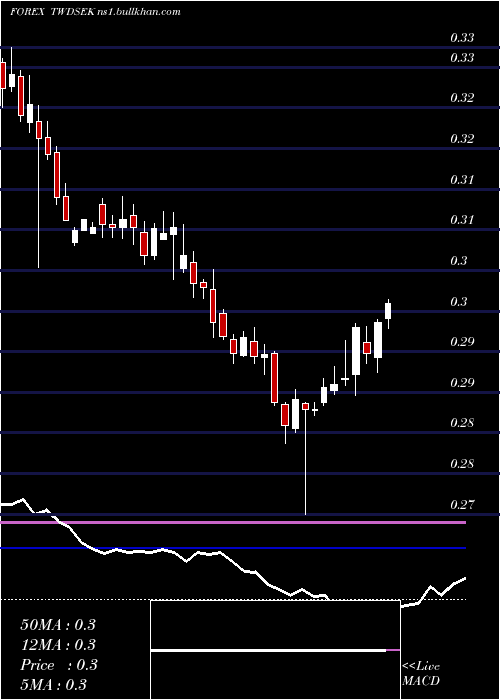Click the FOREX TWDSEK chart title

(x=51, y=12)
